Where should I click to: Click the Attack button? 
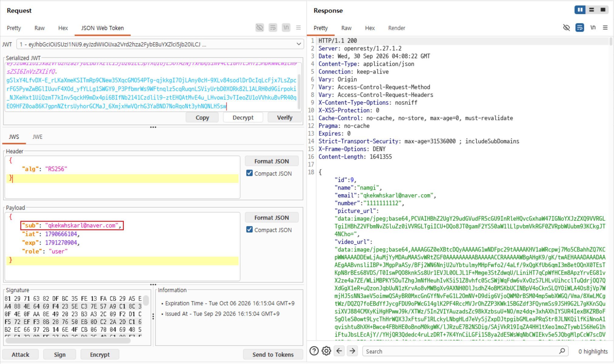(20, 354)
